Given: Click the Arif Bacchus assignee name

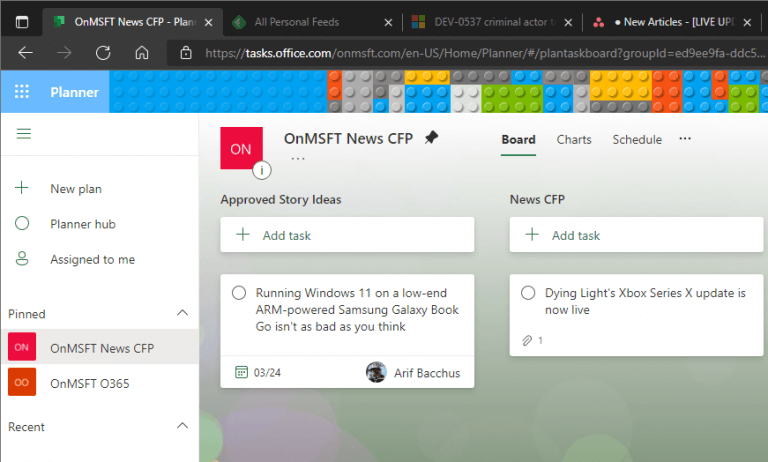Looking at the screenshot, I should [x=427, y=373].
